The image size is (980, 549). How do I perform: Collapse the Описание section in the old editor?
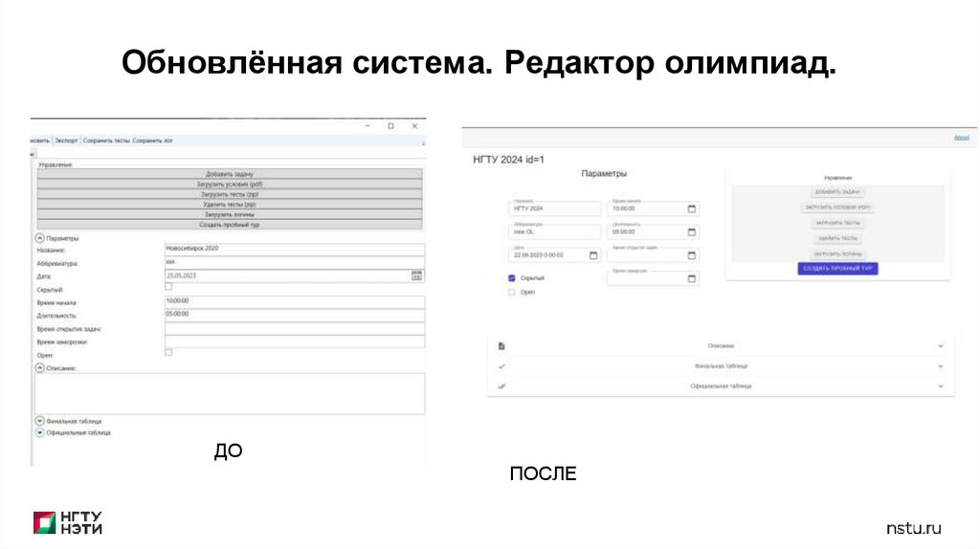(40, 368)
